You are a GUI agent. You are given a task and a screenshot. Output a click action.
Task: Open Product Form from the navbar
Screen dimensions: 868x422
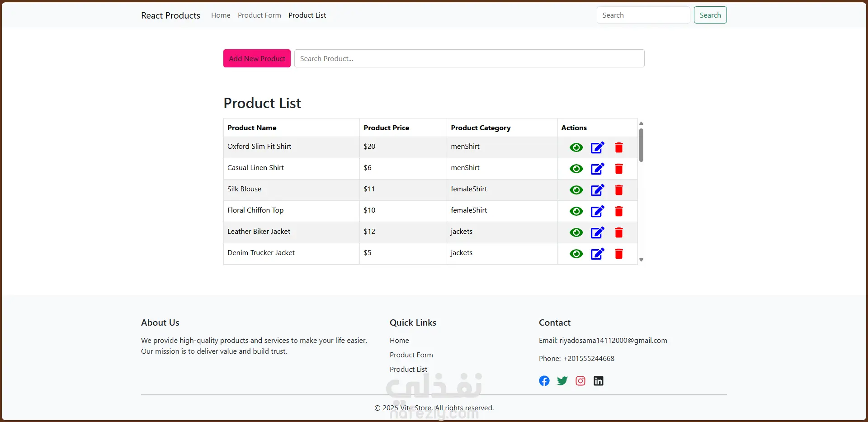259,15
